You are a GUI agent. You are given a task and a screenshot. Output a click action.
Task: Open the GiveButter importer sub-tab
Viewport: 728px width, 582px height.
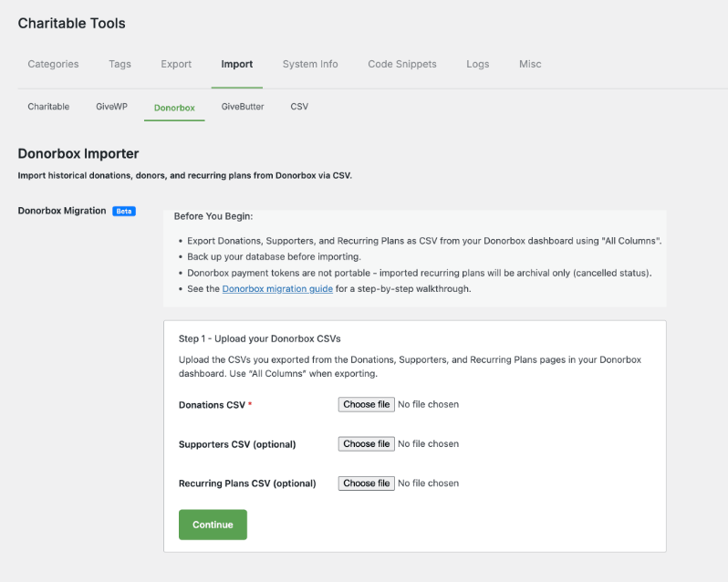[x=243, y=107]
